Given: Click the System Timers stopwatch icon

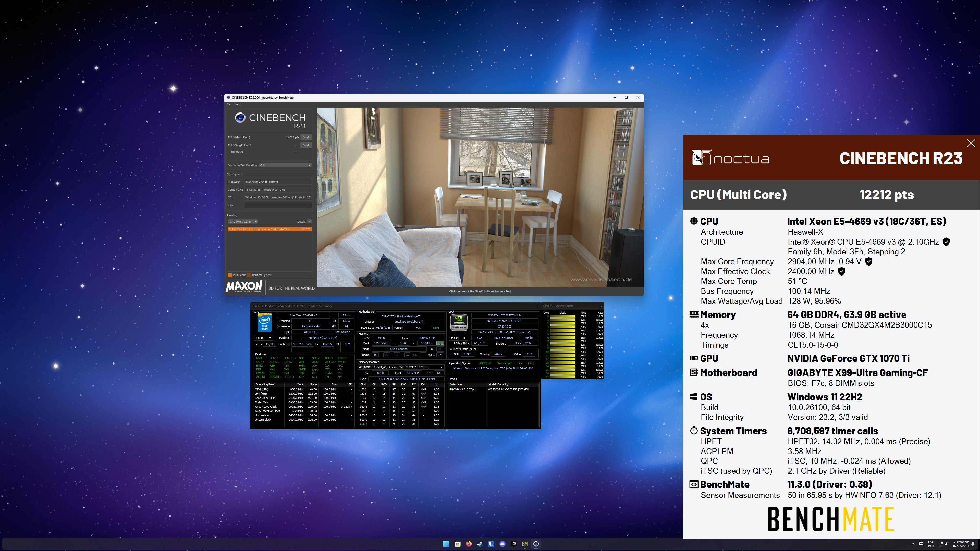Looking at the screenshot, I should (x=694, y=430).
